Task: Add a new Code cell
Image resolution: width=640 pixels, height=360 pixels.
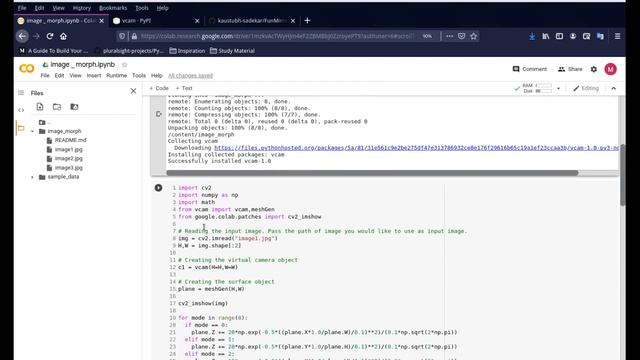Action: coord(159,88)
